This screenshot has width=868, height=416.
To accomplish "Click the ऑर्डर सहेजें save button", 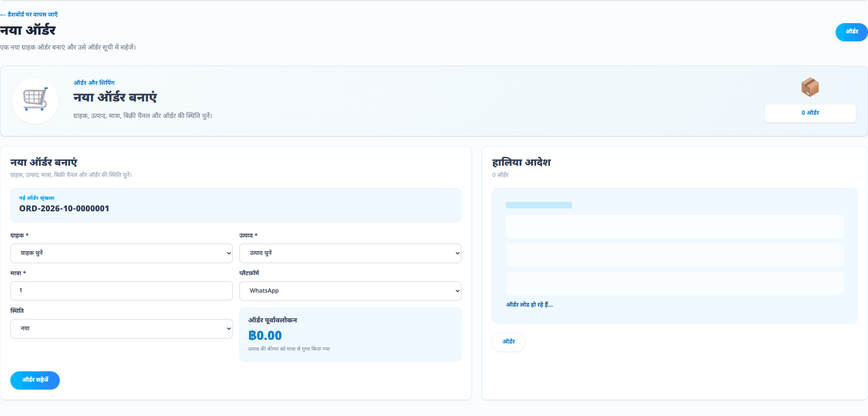I will (x=35, y=380).
